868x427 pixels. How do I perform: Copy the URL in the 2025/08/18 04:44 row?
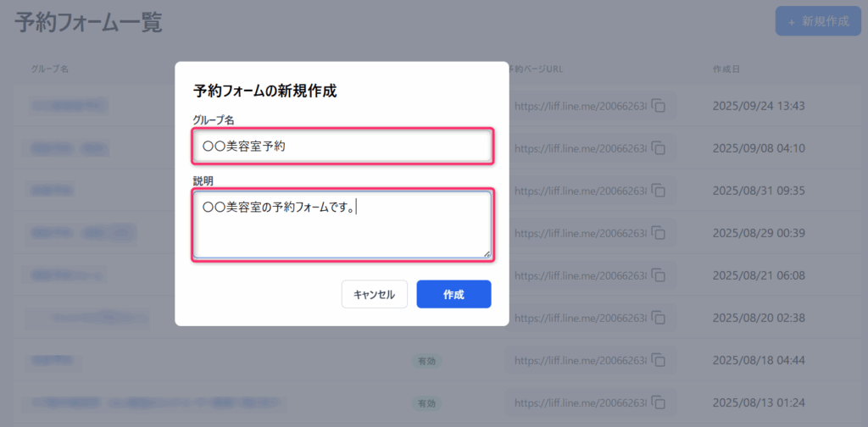click(659, 360)
